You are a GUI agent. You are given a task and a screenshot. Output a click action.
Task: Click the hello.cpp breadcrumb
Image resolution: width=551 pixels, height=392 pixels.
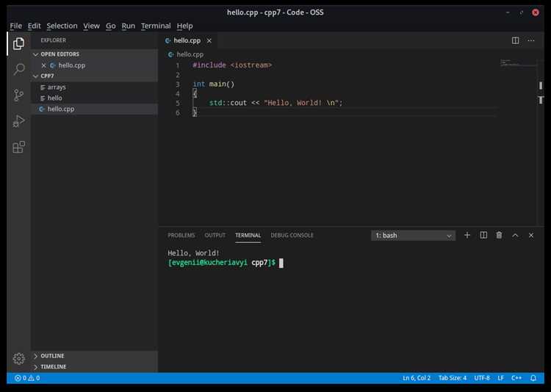[186, 54]
